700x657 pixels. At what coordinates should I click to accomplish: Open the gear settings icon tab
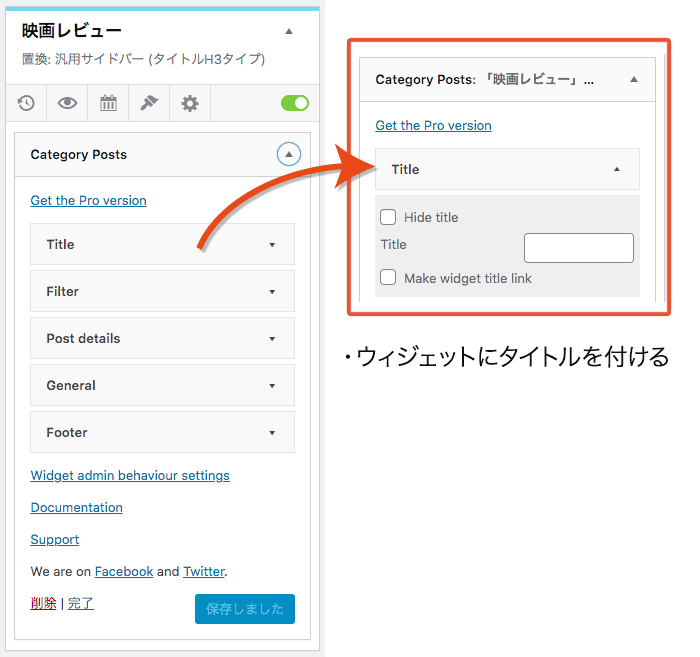click(x=190, y=103)
